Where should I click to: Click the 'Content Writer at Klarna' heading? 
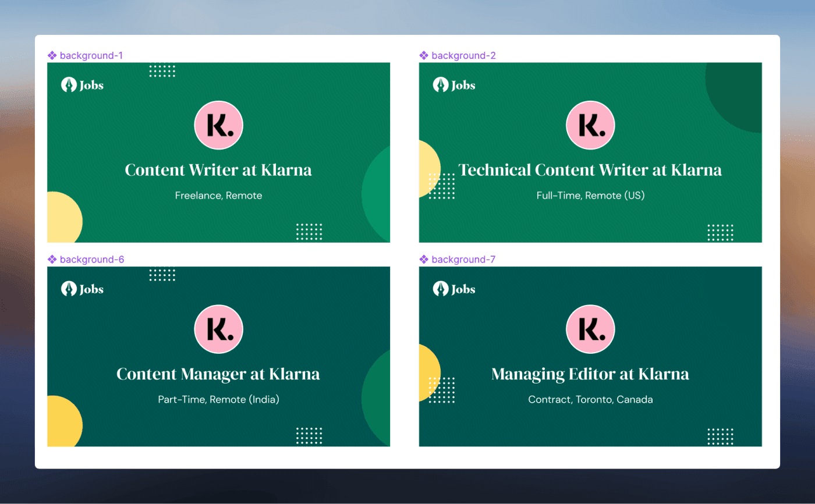[x=218, y=170]
